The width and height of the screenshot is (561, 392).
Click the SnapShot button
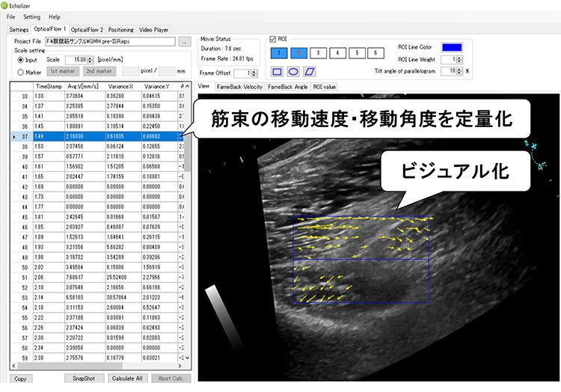[x=84, y=379]
